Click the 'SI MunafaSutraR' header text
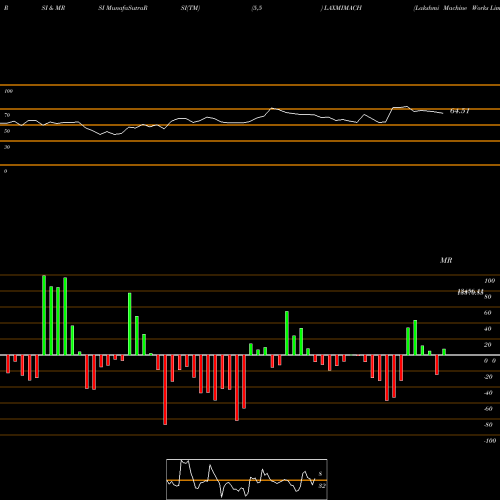Viewport: 500px width, 500px height. tap(123, 8)
